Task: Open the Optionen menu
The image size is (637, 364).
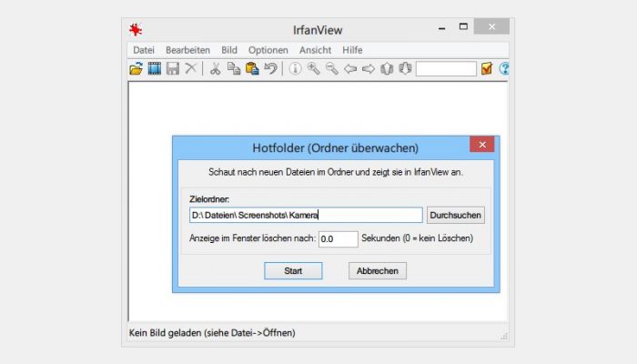Action: point(268,50)
